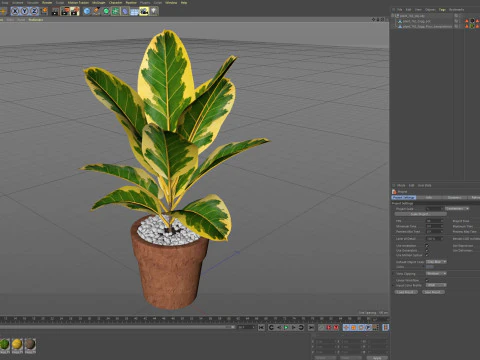This screenshot has height=360, width=480.
Task: Open the Edit Render Settings icon
Action: tap(75, 11)
